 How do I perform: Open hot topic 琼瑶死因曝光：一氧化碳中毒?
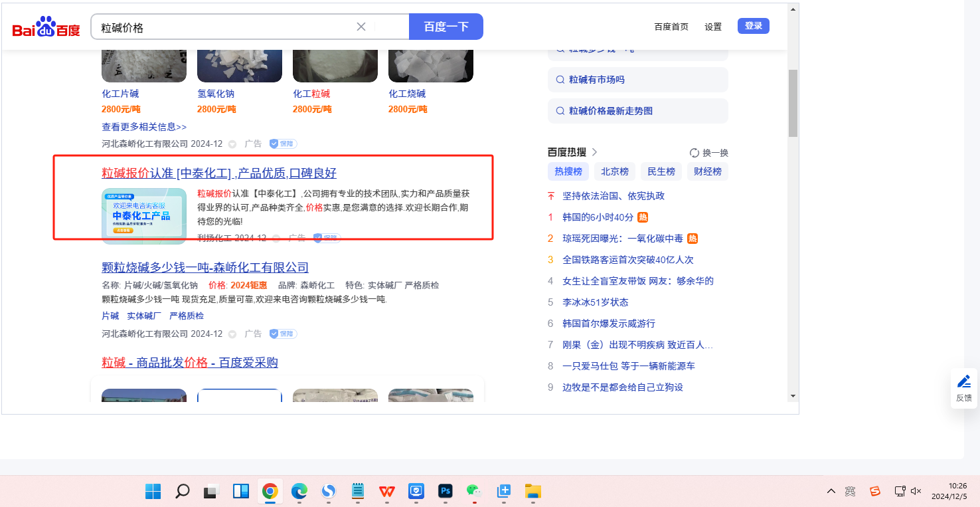[623, 239]
